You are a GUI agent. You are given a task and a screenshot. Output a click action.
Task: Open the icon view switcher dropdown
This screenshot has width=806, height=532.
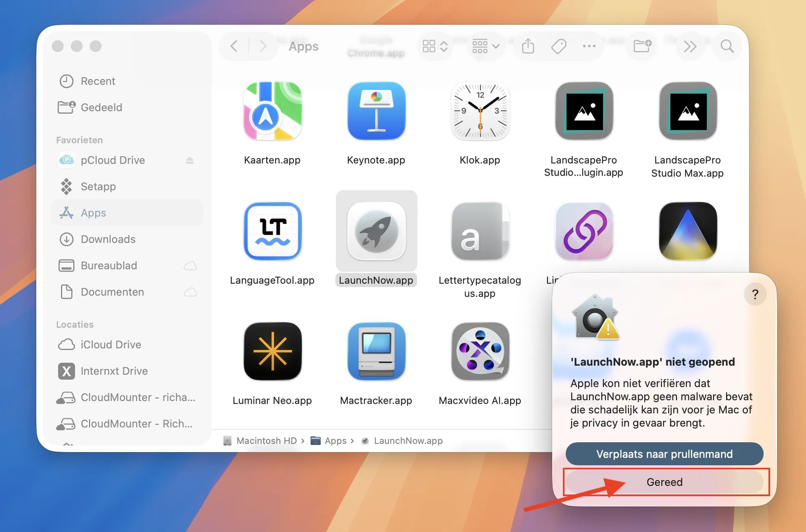(435, 46)
